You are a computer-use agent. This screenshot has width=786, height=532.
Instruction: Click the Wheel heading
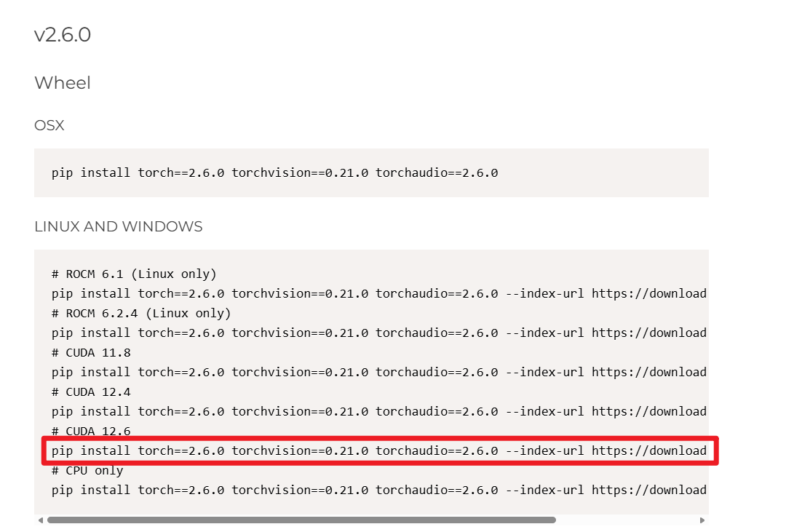(x=63, y=83)
